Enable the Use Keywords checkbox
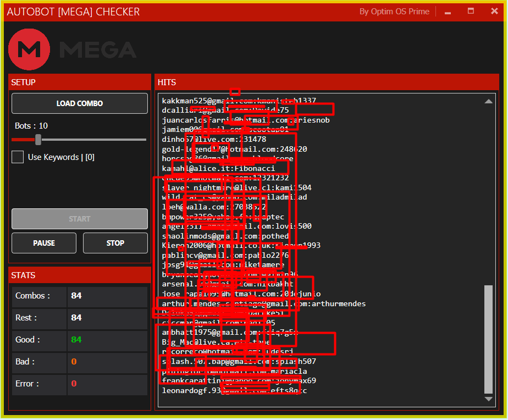 coord(18,157)
